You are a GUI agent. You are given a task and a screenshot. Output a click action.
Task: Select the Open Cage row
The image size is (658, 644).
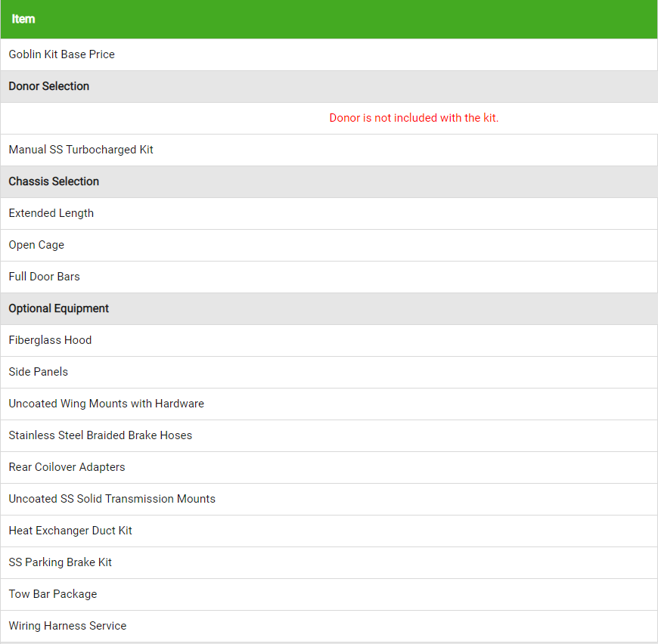point(329,245)
